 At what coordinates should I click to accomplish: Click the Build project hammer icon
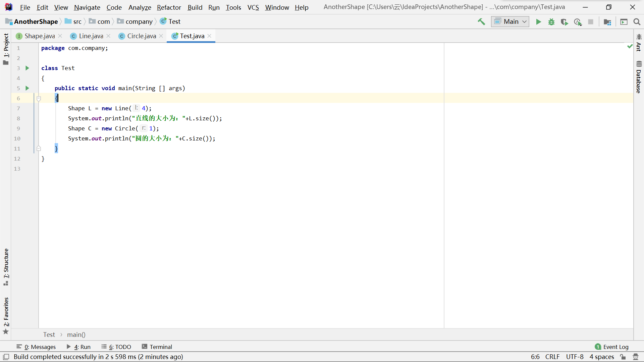click(481, 22)
